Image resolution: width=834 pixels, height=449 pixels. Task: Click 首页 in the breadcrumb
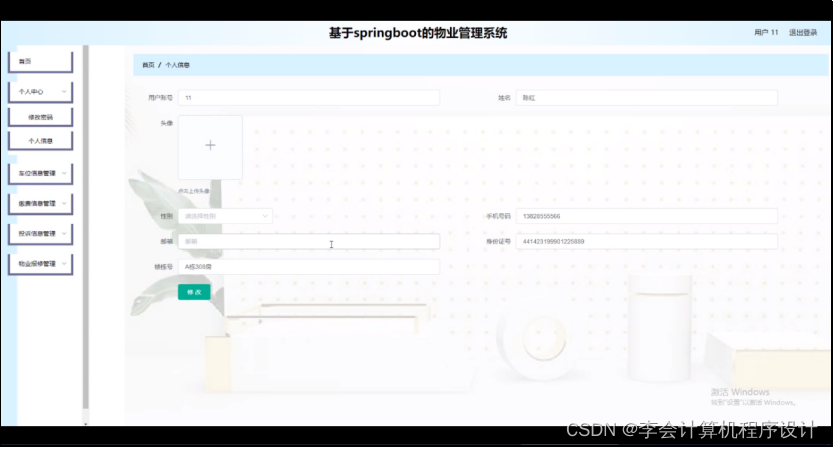148,65
